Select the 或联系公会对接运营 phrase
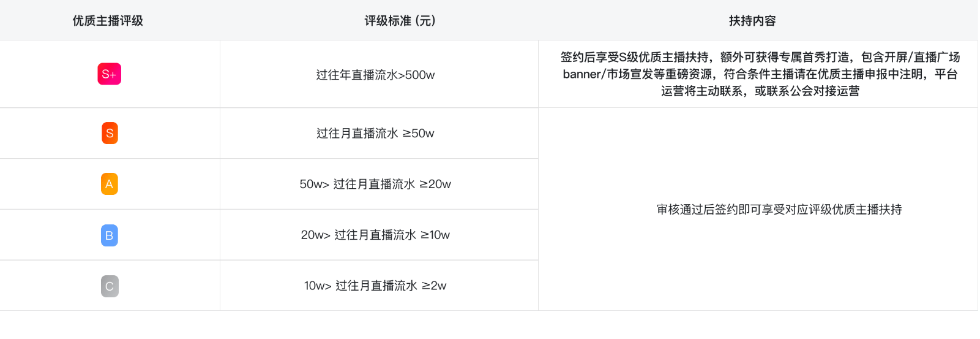 pyautogui.click(x=807, y=91)
